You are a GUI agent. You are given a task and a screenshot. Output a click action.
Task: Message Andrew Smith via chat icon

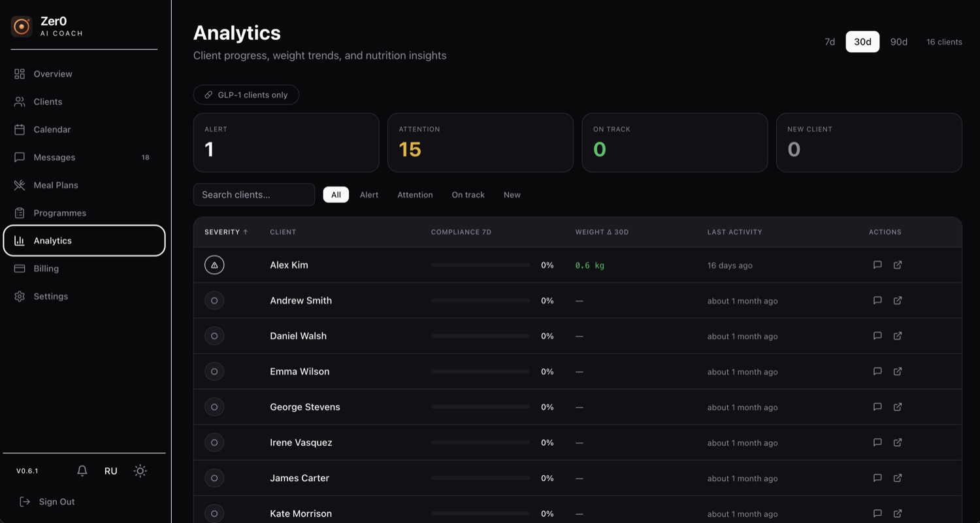pos(877,300)
